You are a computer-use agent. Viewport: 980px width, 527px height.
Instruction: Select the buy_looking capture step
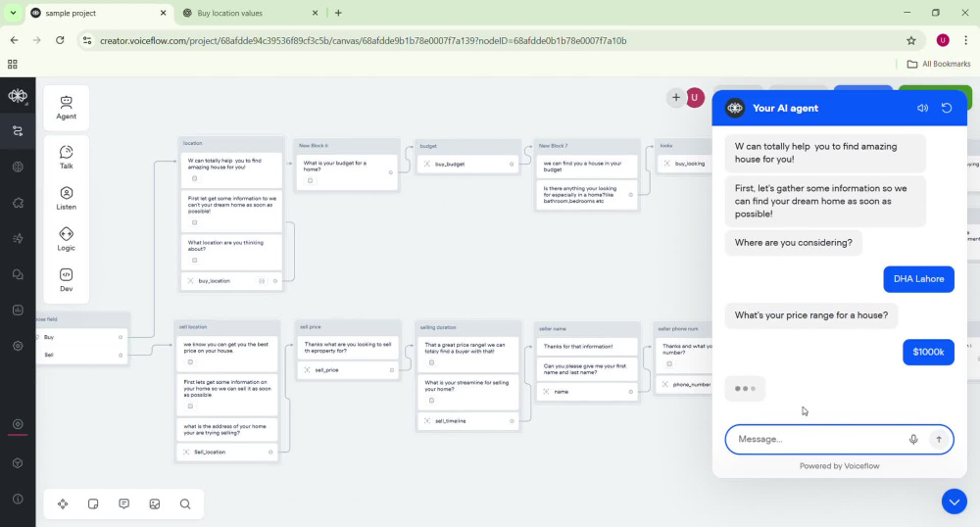coord(686,164)
